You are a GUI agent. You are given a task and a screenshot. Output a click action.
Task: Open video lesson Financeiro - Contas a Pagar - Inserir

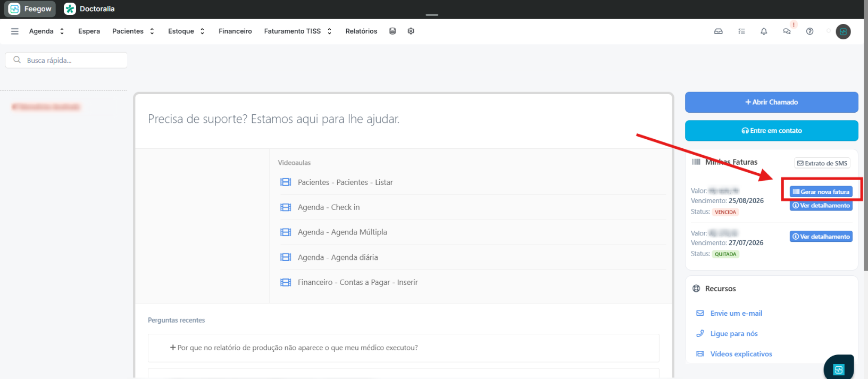tap(357, 282)
